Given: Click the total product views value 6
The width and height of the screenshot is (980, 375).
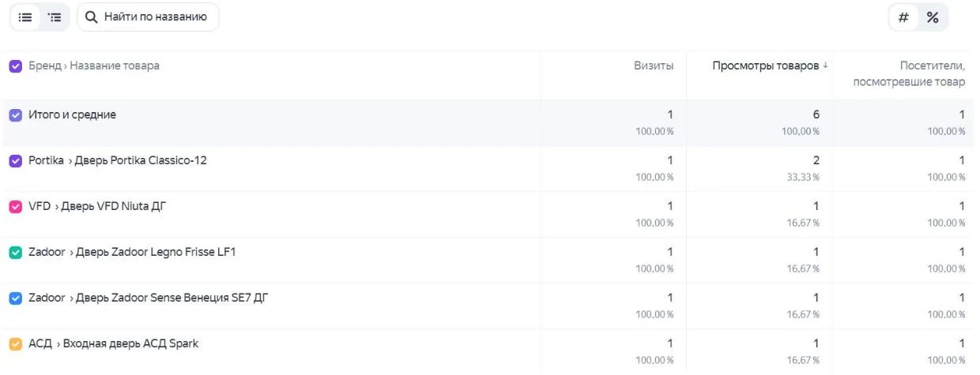Looking at the screenshot, I should pyautogui.click(x=816, y=115).
